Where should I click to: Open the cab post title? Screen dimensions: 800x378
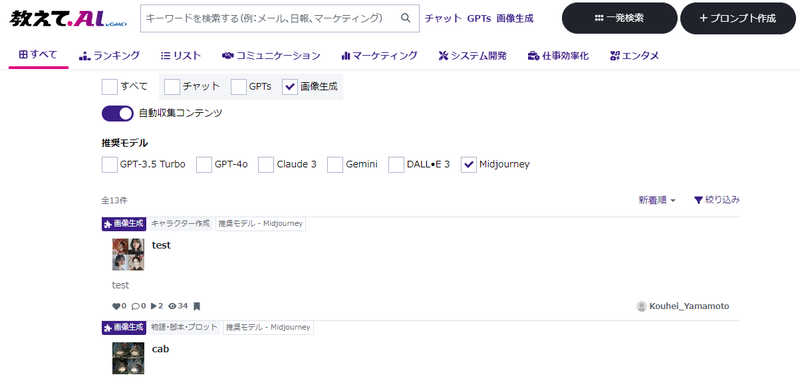pos(161,349)
